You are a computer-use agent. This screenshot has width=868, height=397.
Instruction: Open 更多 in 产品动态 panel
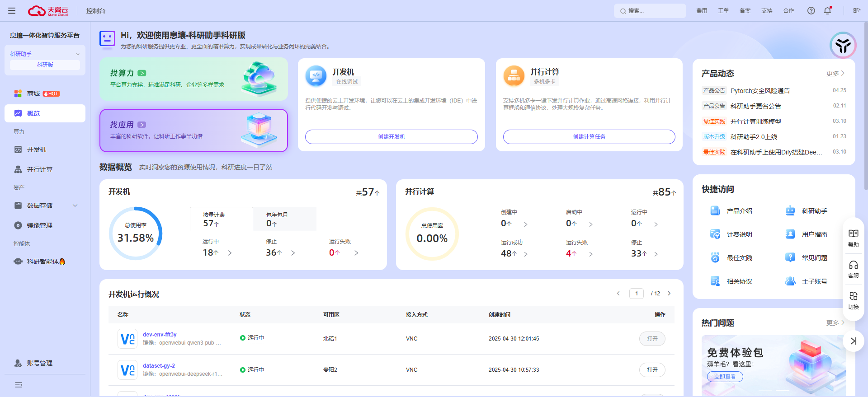835,74
